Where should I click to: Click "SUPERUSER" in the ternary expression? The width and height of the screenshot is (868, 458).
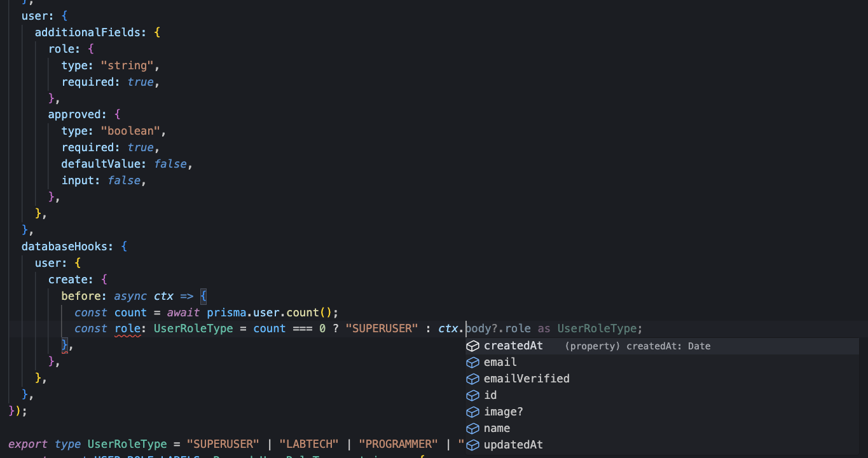382,328
